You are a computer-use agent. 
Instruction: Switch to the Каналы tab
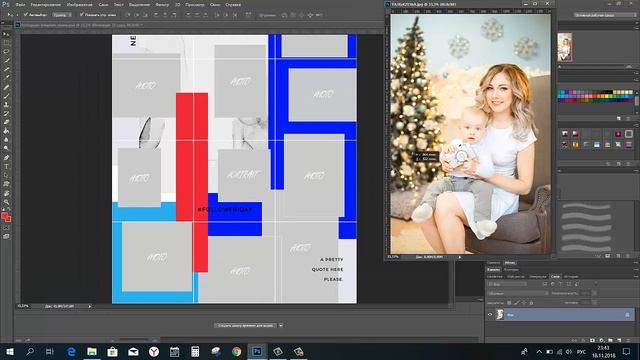493,269
